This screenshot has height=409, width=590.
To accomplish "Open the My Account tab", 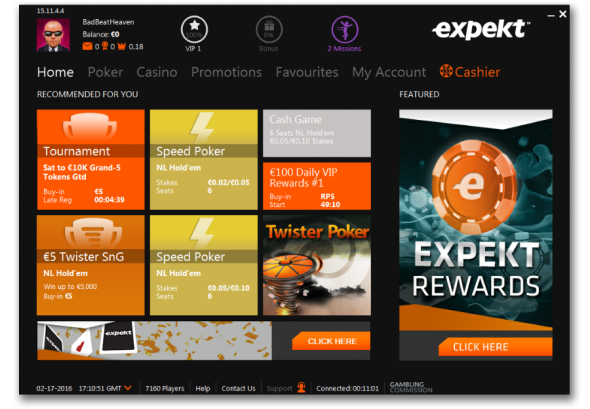I will click(389, 72).
